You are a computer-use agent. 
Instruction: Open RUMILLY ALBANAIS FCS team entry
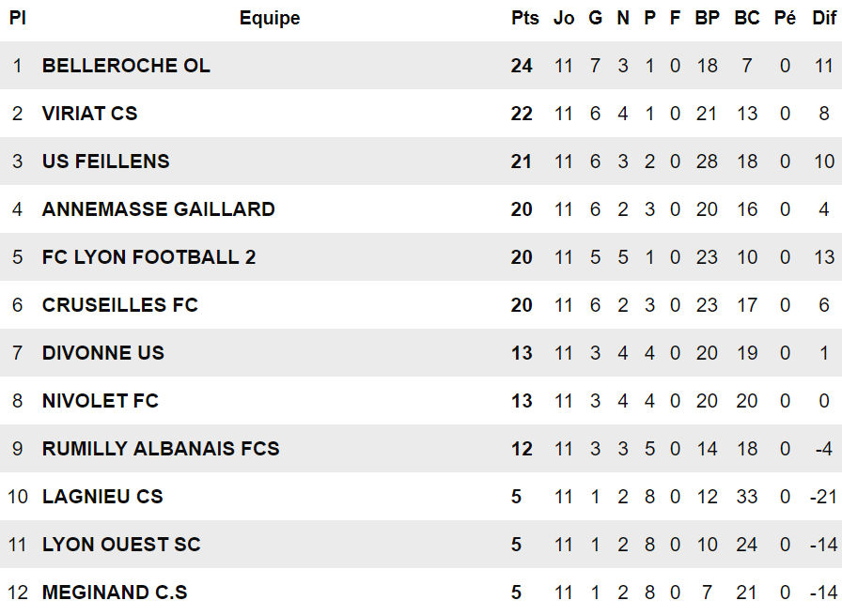[x=161, y=449]
